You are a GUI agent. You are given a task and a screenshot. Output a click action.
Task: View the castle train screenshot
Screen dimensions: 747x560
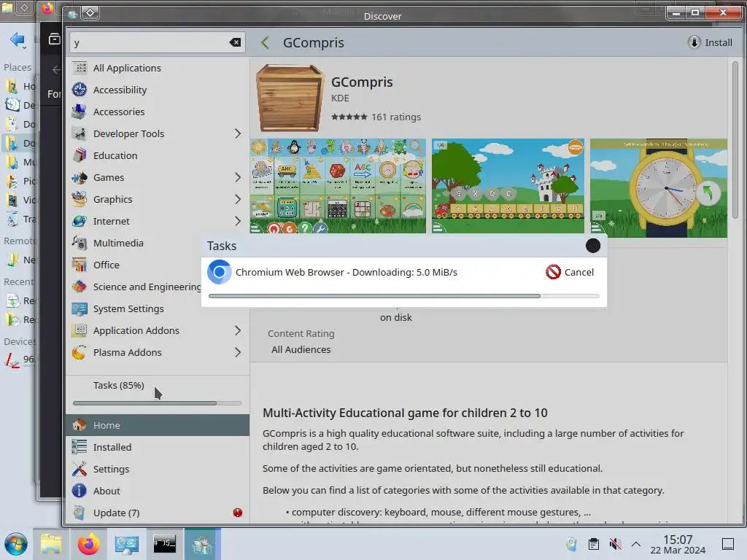(508, 186)
